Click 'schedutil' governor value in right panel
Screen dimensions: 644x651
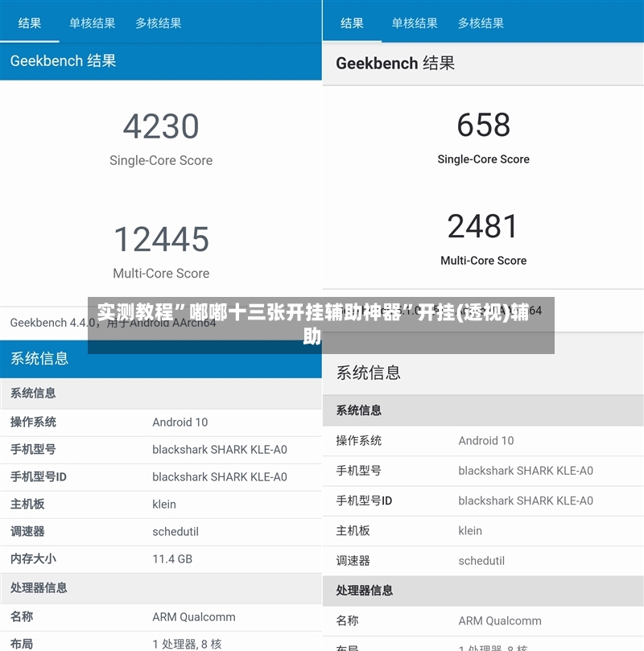(481, 561)
